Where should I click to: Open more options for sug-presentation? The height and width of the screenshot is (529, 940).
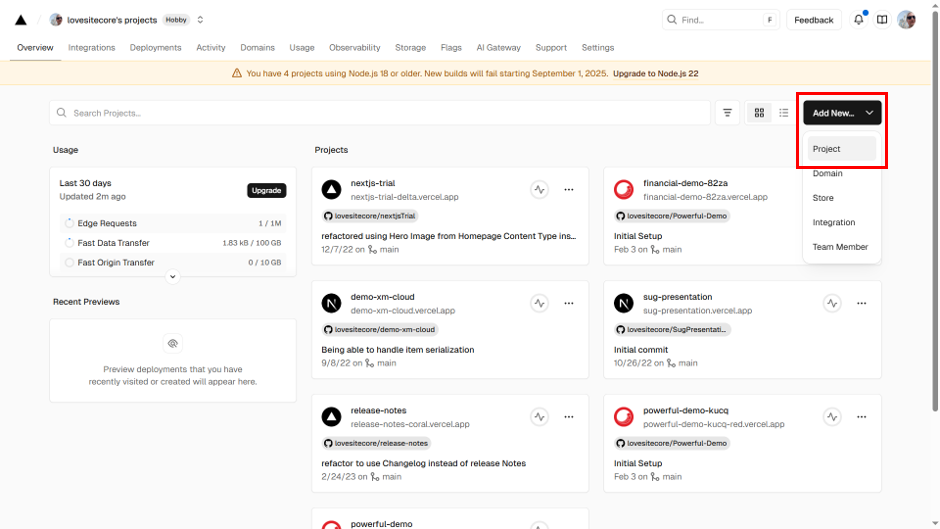pyautogui.click(x=861, y=303)
